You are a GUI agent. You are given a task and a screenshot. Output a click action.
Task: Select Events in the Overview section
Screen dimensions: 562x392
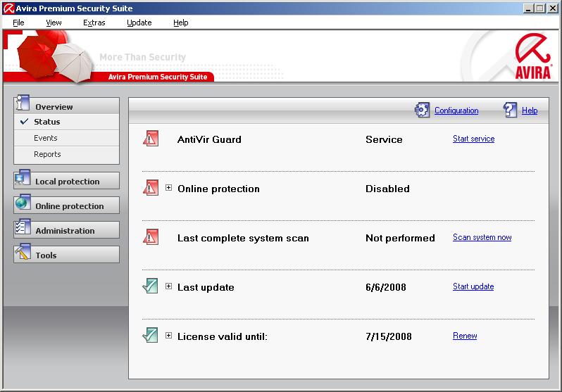point(46,138)
